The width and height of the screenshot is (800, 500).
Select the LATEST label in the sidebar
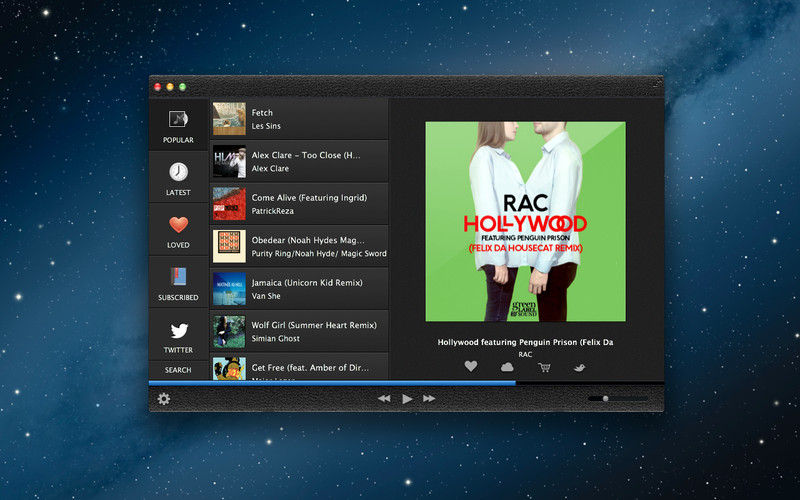pos(178,192)
